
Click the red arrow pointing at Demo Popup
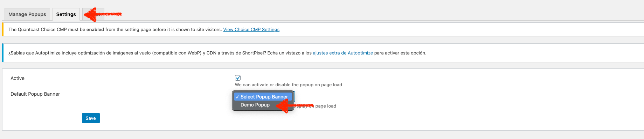294,106
